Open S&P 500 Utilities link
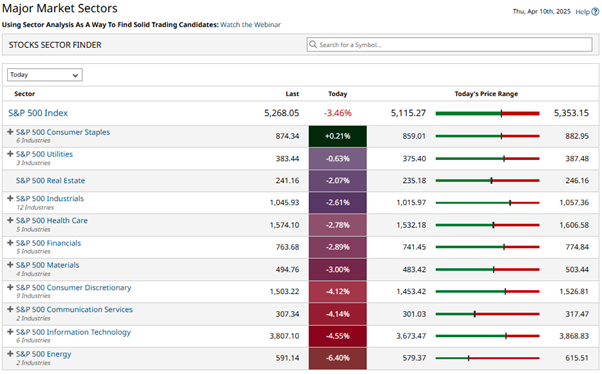The width and height of the screenshot is (602, 374). coord(45,154)
